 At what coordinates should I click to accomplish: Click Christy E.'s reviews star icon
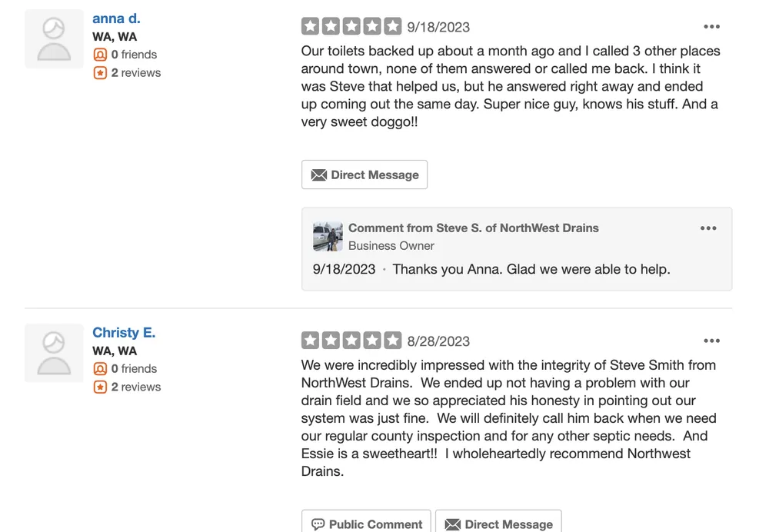pyautogui.click(x=100, y=387)
